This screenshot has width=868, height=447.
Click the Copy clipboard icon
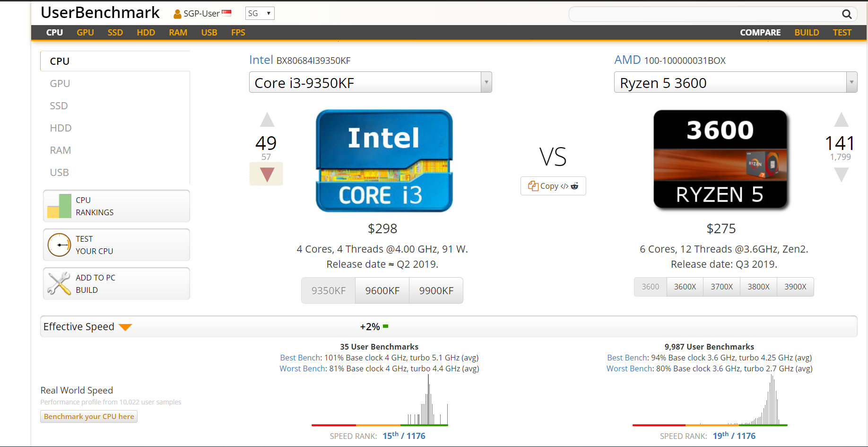(x=533, y=186)
